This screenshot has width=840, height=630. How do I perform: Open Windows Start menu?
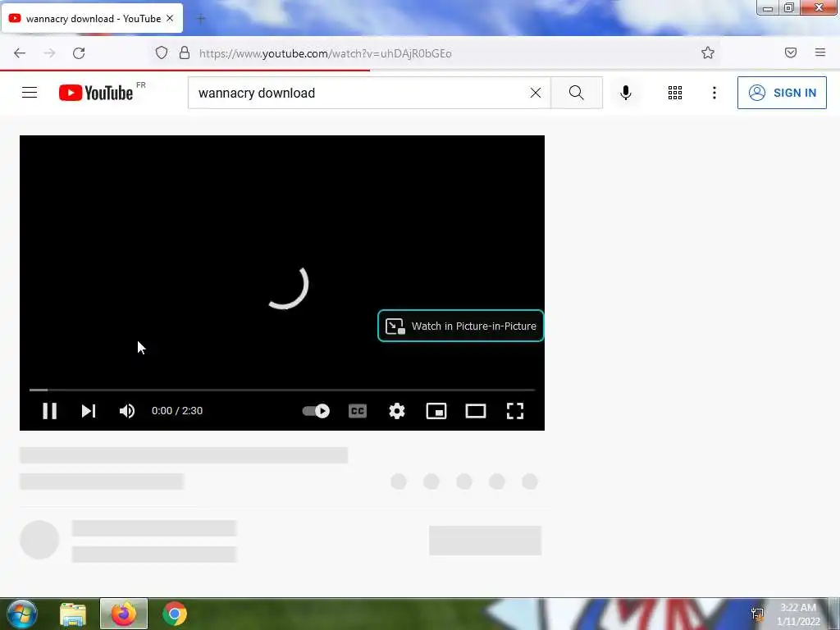coord(22,614)
